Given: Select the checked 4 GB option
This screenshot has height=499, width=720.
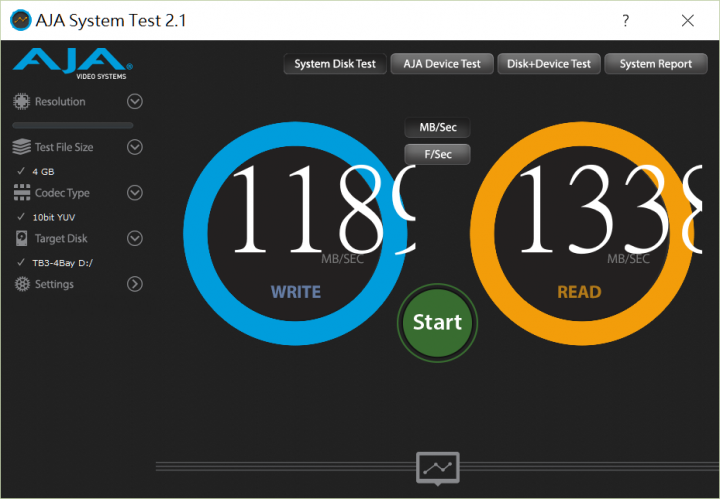Looking at the screenshot, I should click(x=36, y=172).
